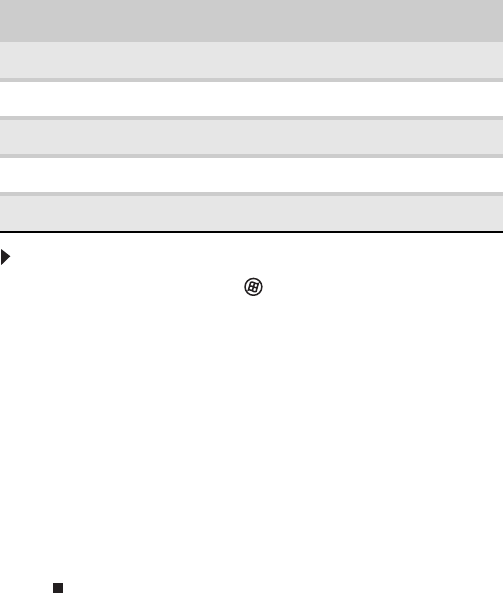This screenshot has width=503, height=594.
Task: Click the edge between header band and first row
Action: pyautogui.click(x=252, y=42)
